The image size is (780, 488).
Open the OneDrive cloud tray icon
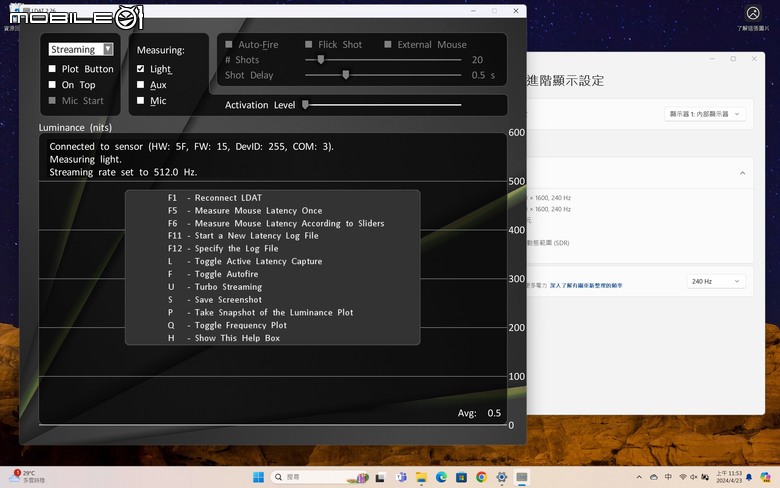point(654,477)
